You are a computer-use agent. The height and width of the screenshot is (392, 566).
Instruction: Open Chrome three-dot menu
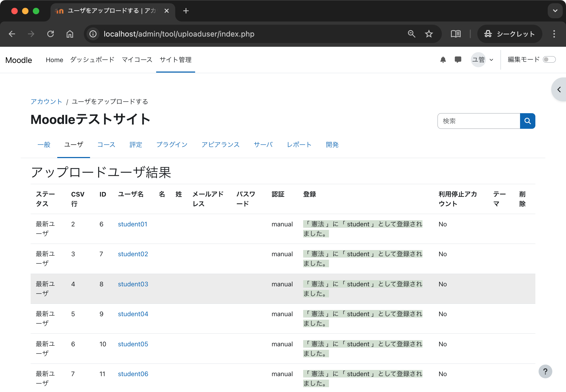(554, 34)
